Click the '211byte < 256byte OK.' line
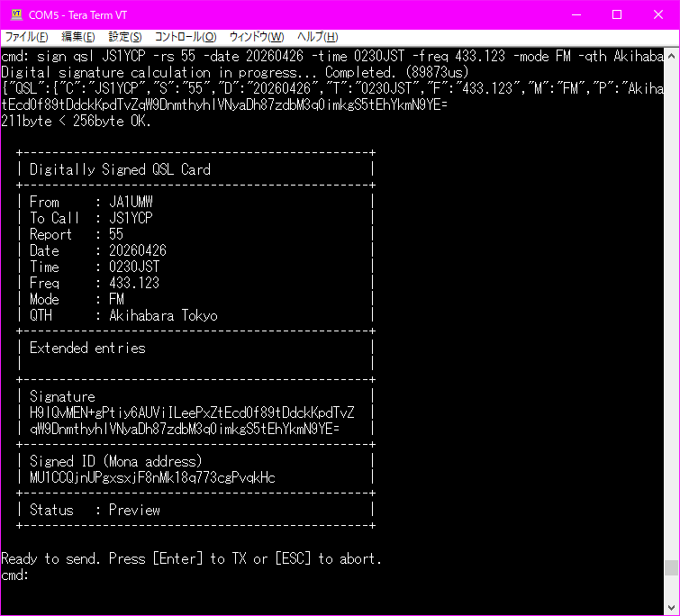Screen dimensions: 680x616 point(77,121)
